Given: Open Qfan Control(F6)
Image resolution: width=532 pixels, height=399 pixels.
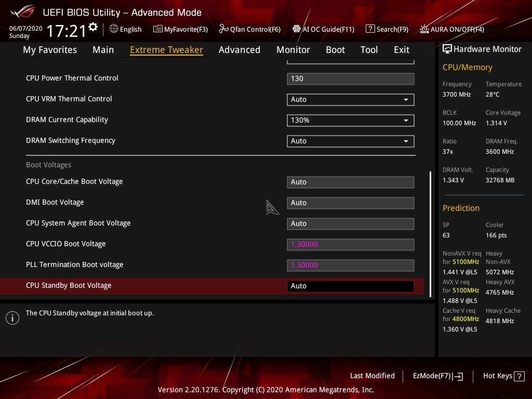Looking at the screenshot, I should point(250,29).
